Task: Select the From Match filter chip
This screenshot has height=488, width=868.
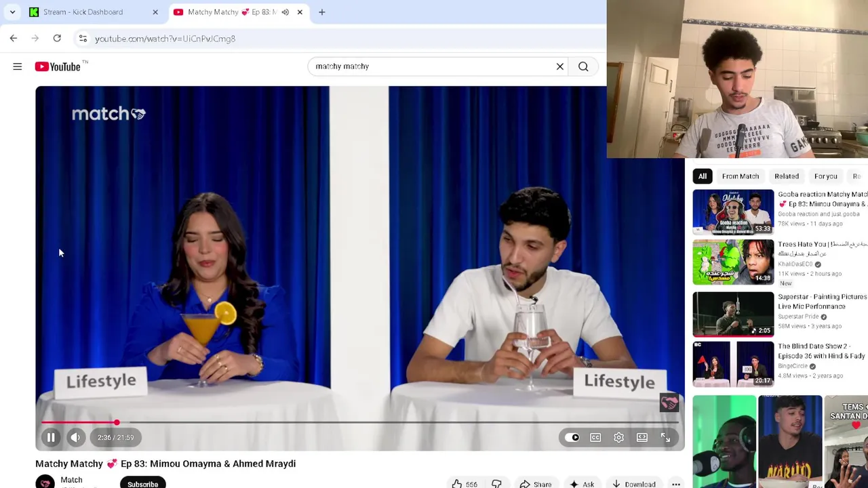Action: pos(741,176)
